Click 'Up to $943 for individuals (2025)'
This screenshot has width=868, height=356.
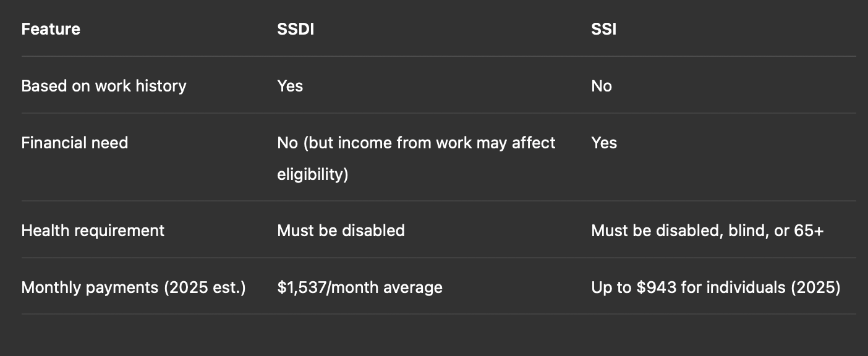click(716, 287)
